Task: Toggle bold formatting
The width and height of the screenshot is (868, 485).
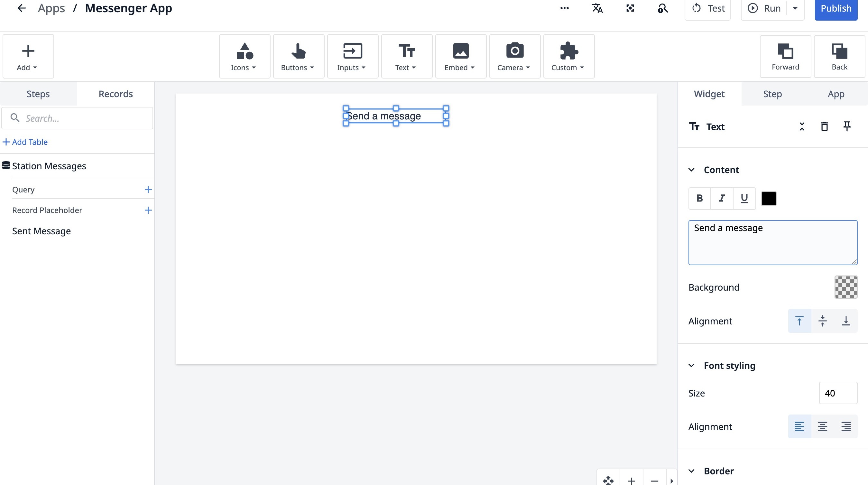Action: [x=699, y=198]
